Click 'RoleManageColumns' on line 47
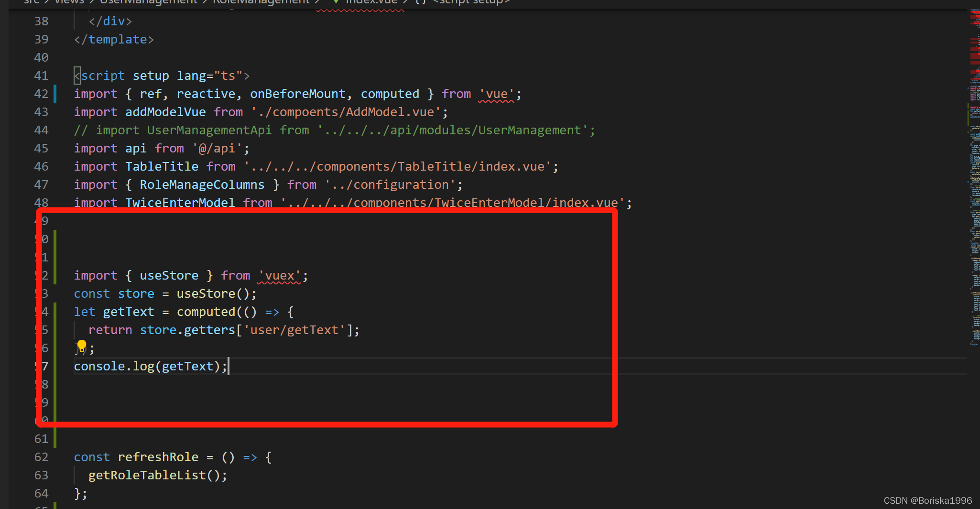The image size is (980, 509). (x=202, y=184)
